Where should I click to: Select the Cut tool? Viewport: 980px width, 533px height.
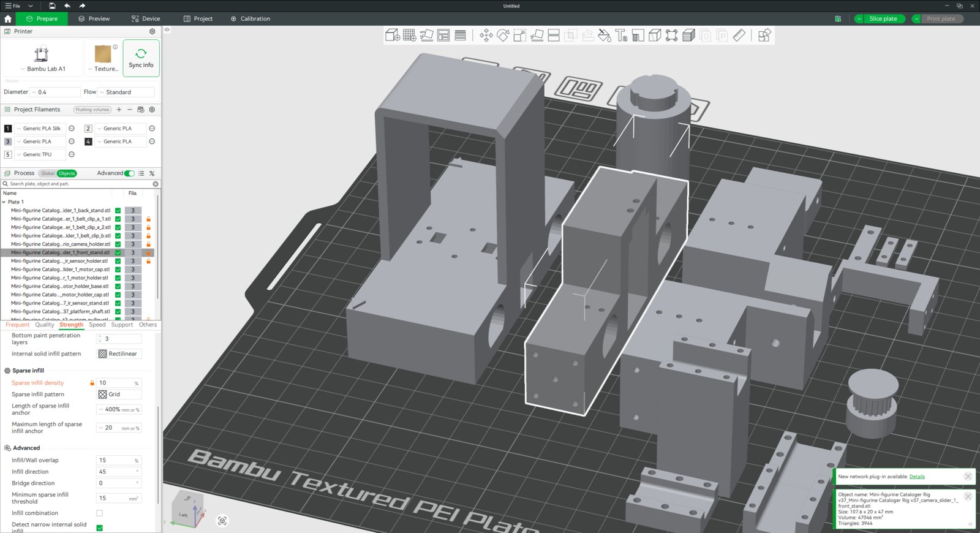(554, 36)
